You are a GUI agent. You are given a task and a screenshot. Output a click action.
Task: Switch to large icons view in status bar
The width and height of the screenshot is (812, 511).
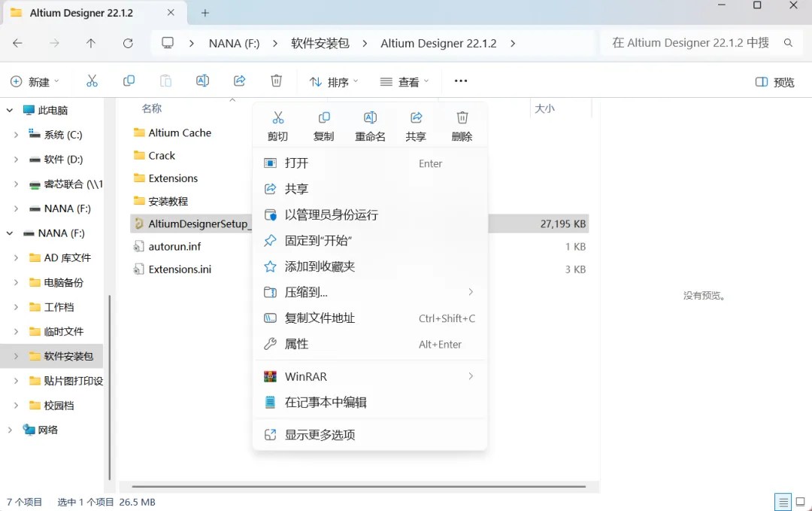(800, 502)
